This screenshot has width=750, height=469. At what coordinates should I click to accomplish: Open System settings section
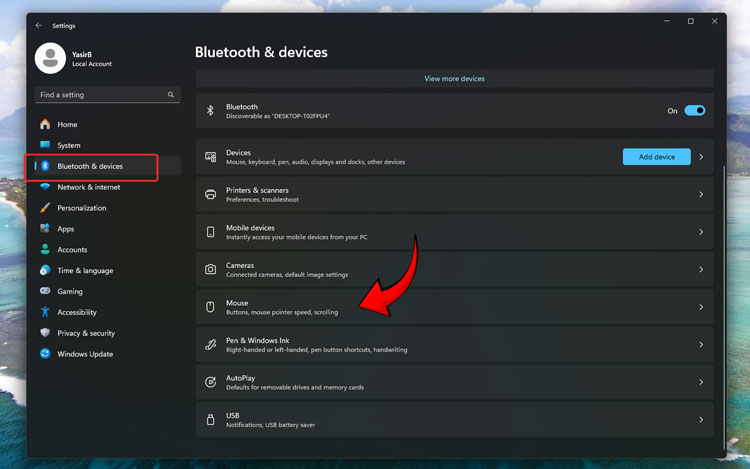tap(108, 145)
